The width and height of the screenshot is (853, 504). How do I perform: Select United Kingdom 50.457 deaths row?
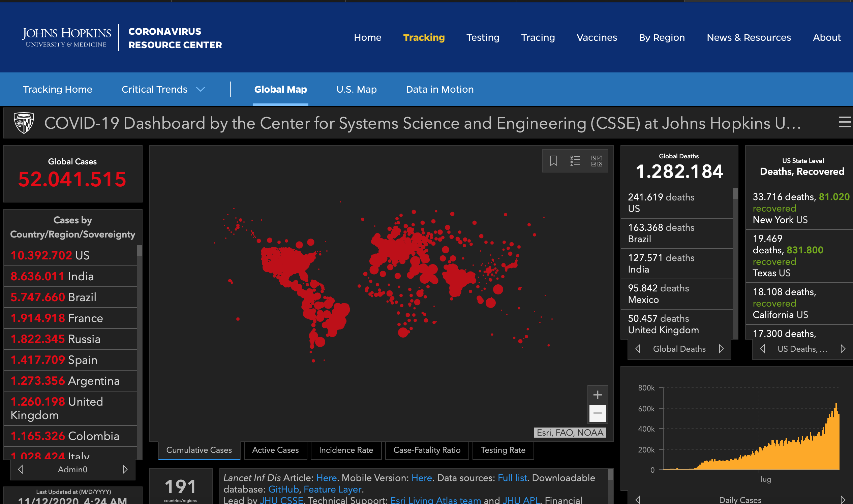[x=677, y=324]
